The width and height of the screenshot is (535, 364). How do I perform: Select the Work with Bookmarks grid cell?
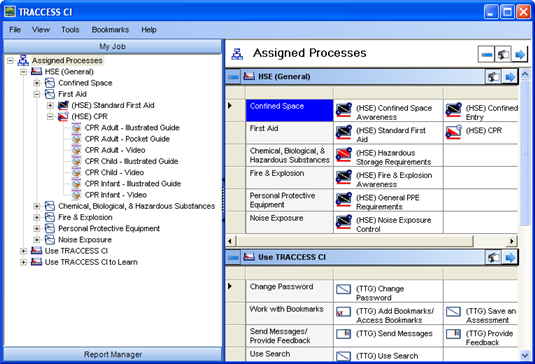coord(289,313)
